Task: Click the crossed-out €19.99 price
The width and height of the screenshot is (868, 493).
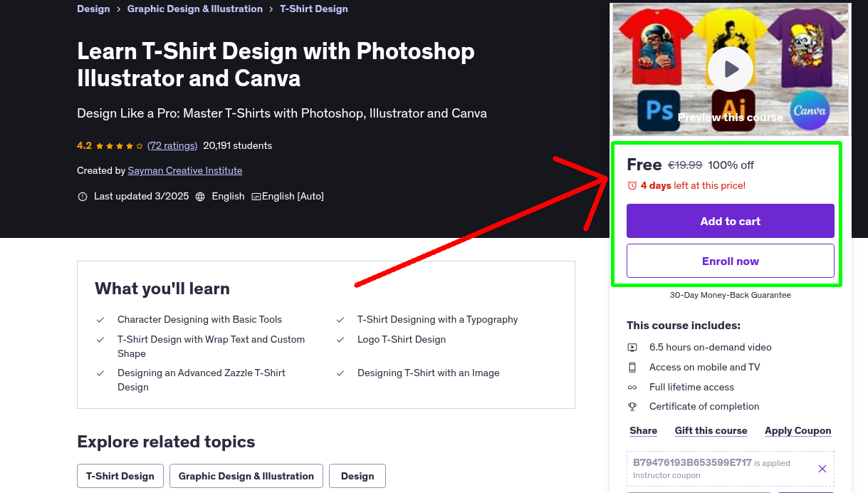Action: [x=685, y=165]
